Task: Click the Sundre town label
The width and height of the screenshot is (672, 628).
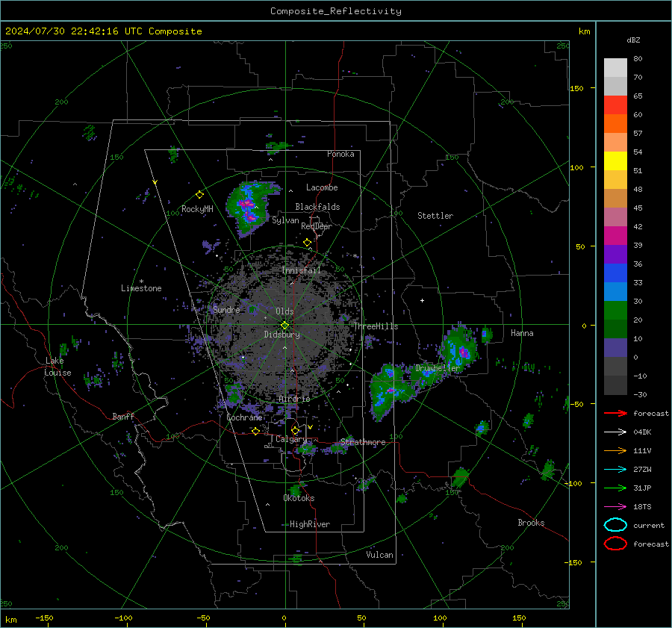Action: pyautogui.click(x=226, y=309)
